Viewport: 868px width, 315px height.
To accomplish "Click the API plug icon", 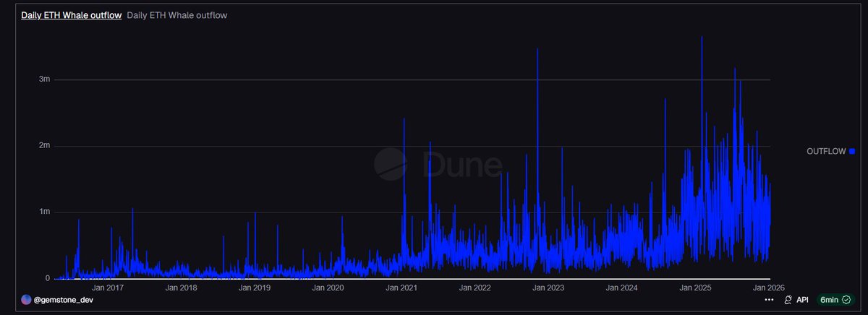I will coord(788,299).
